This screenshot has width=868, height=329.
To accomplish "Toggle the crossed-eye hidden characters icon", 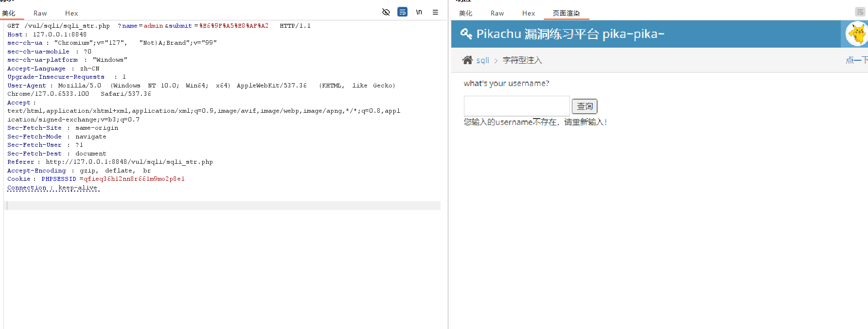I will pos(386,12).
